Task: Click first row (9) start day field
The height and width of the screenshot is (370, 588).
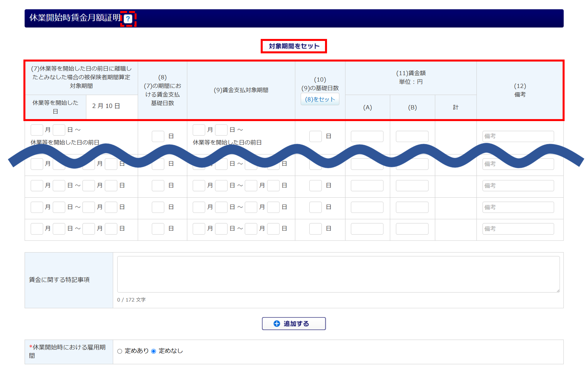Action: click(221, 130)
